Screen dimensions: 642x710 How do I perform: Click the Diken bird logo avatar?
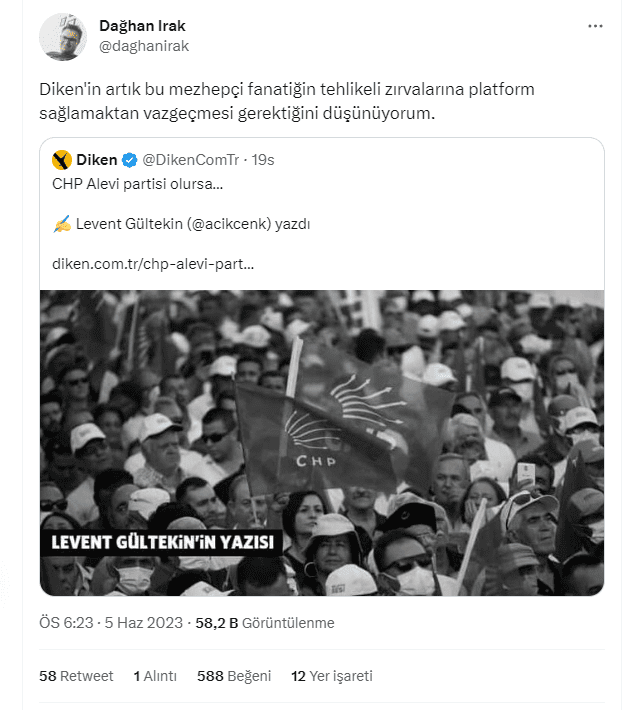pyautogui.click(x=62, y=160)
